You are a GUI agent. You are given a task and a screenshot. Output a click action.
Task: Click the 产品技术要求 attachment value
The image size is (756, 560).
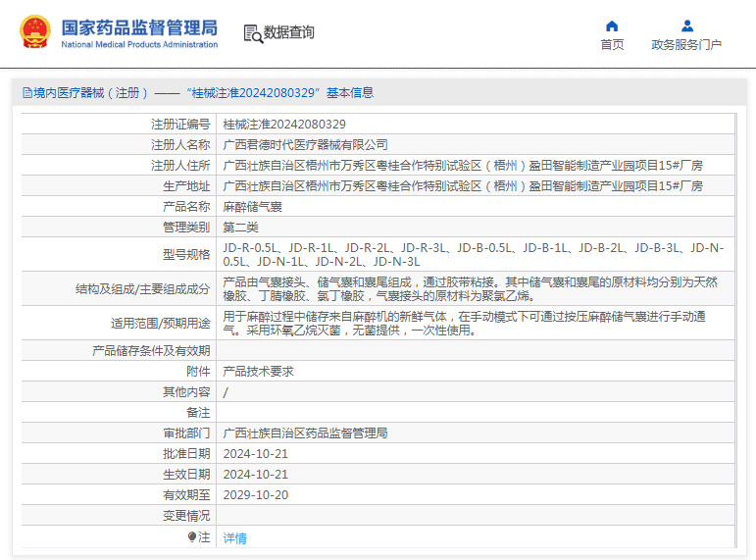(258, 372)
